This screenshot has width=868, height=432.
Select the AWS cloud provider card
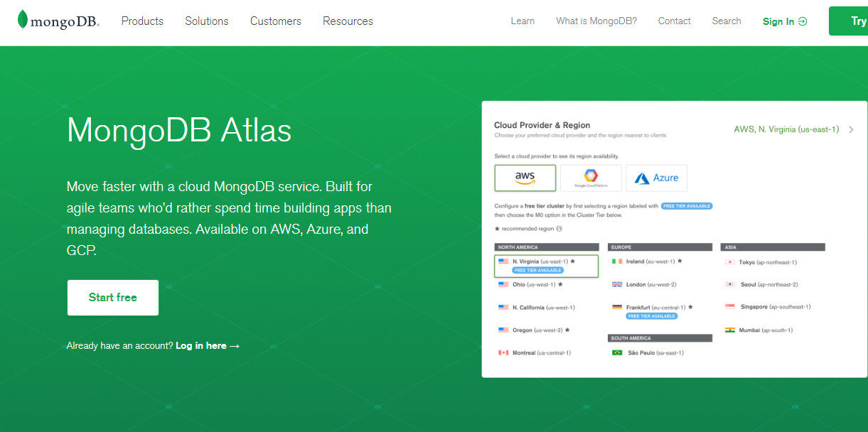(525, 178)
